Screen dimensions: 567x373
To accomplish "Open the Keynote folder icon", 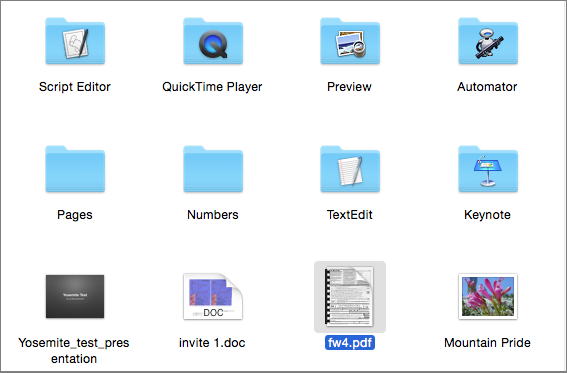I will 488,169.
